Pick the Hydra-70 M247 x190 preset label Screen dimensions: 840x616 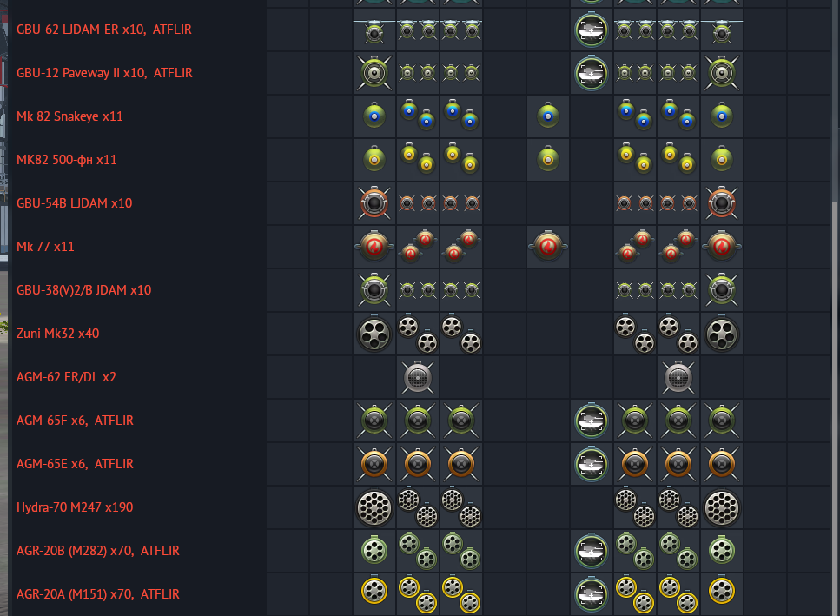(75, 507)
